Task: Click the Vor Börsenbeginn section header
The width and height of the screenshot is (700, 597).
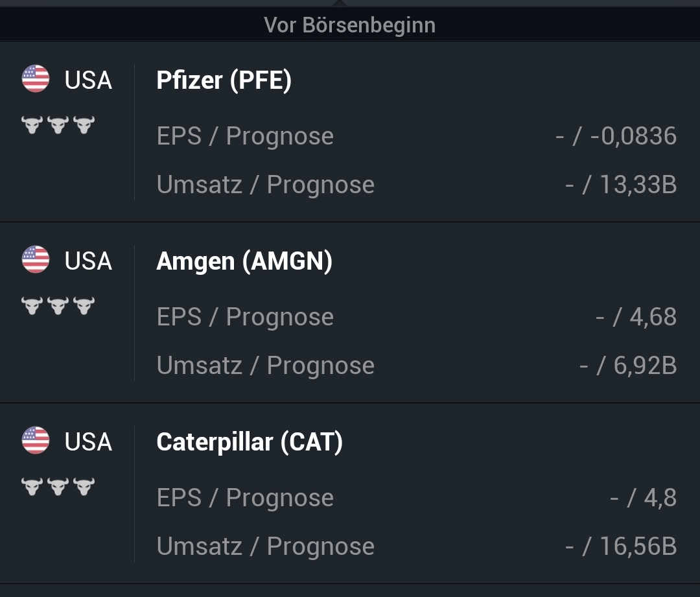Action: point(350,25)
